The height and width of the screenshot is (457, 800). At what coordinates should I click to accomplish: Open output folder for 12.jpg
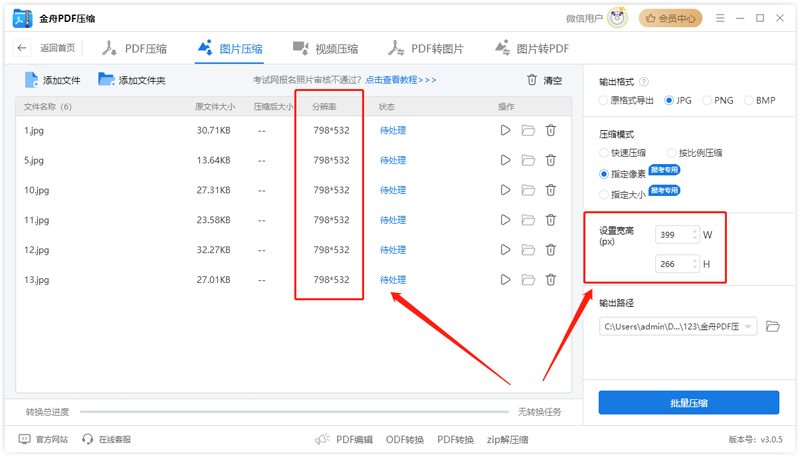(528, 250)
